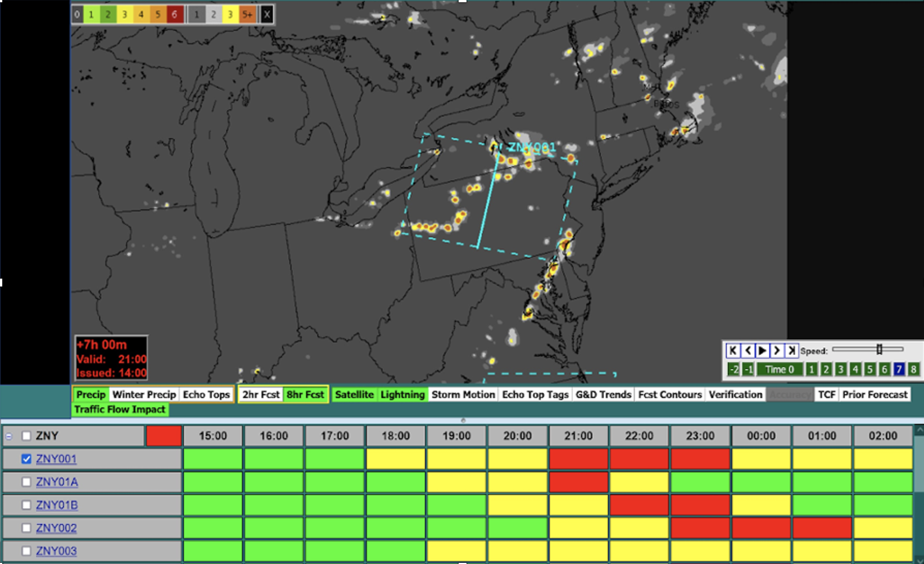Select the 21:00 column header
The image size is (924, 564).
pyautogui.click(x=578, y=436)
